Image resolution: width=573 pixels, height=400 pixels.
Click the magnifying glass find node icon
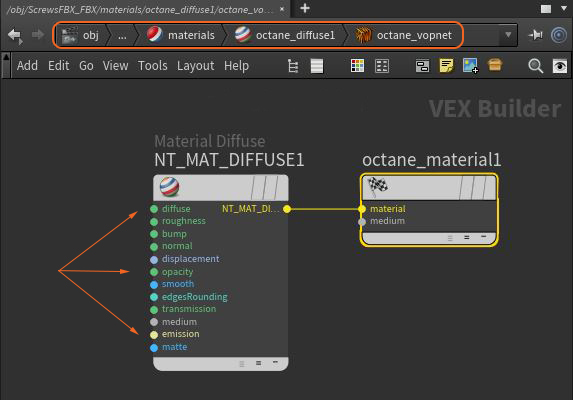[x=535, y=66]
